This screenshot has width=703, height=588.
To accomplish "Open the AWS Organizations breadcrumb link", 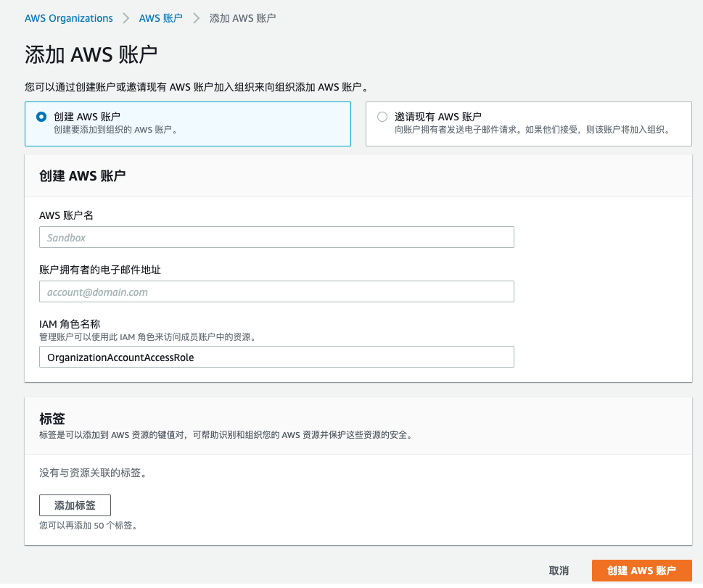I will 69,18.
